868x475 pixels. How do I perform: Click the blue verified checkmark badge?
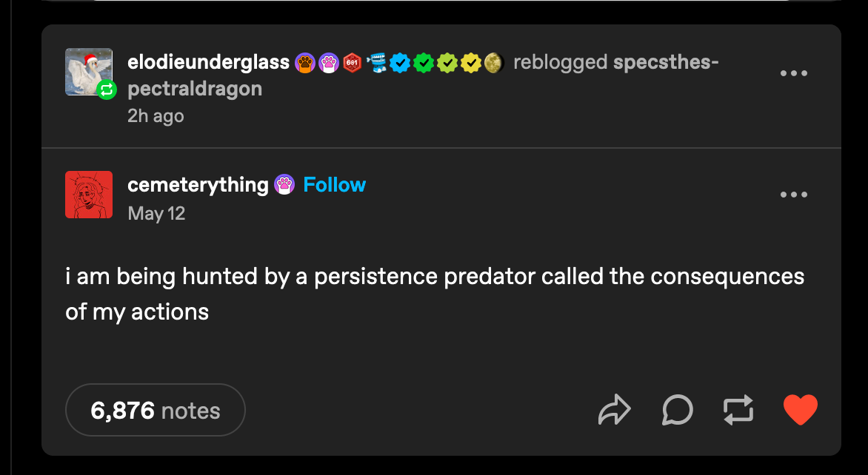click(400, 62)
